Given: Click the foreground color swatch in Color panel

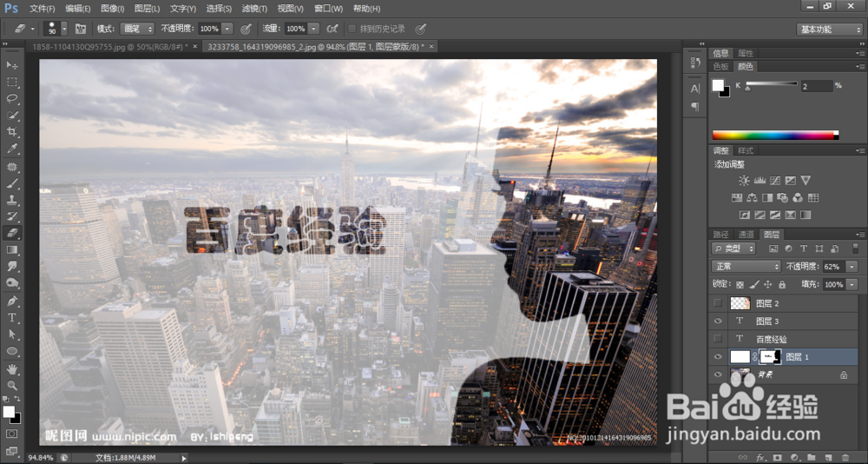Looking at the screenshot, I should 718,85.
